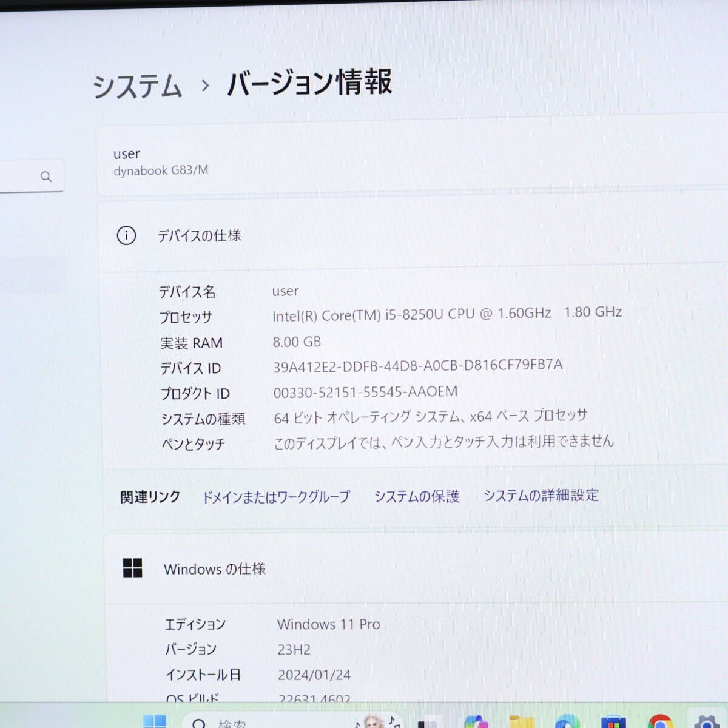Open the ドメインまたはワークグループ link
Viewport: 728px width, 728px height.
tap(276, 497)
